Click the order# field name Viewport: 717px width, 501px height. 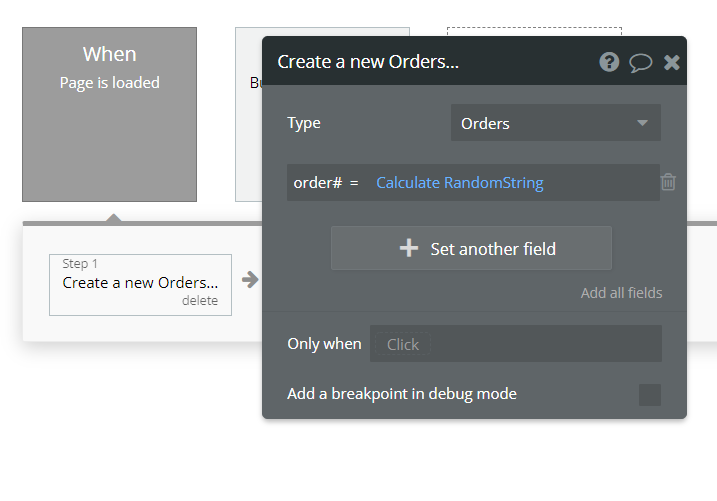pyautogui.click(x=318, y=183)
